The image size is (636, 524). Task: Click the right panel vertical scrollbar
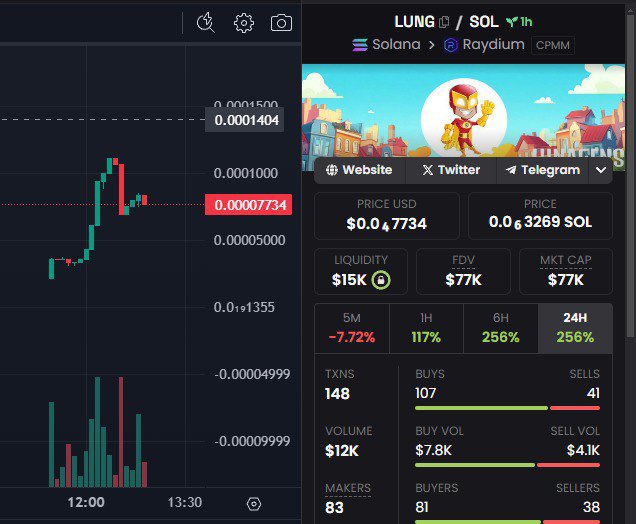[630, 174]
